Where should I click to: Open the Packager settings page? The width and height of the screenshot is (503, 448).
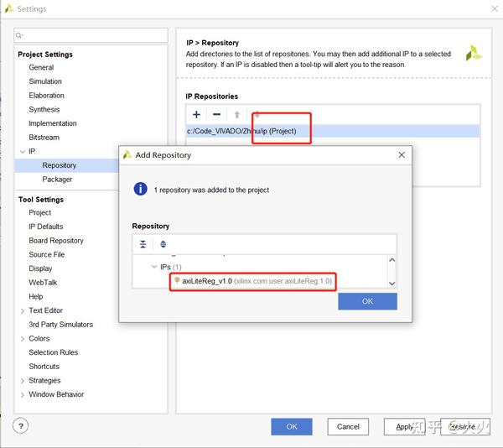coord(57,179)
